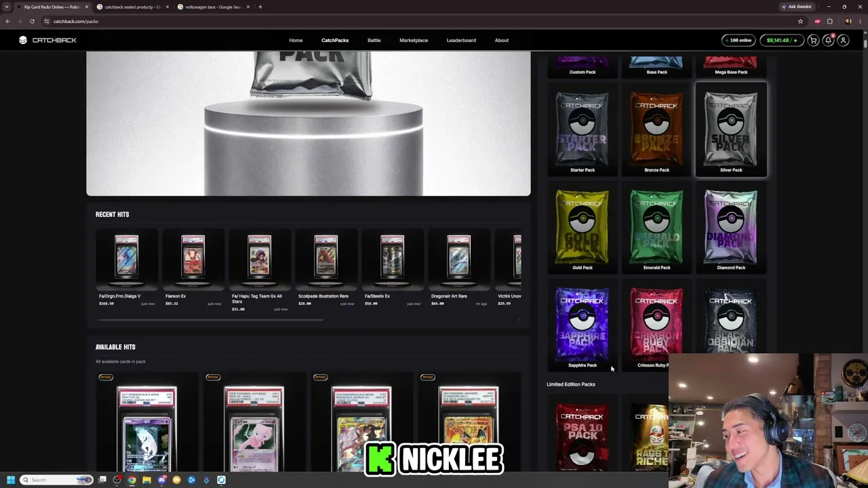Select the Silver Pack
The width and height of the screenshot is (868, 488).
click(731, 131)
